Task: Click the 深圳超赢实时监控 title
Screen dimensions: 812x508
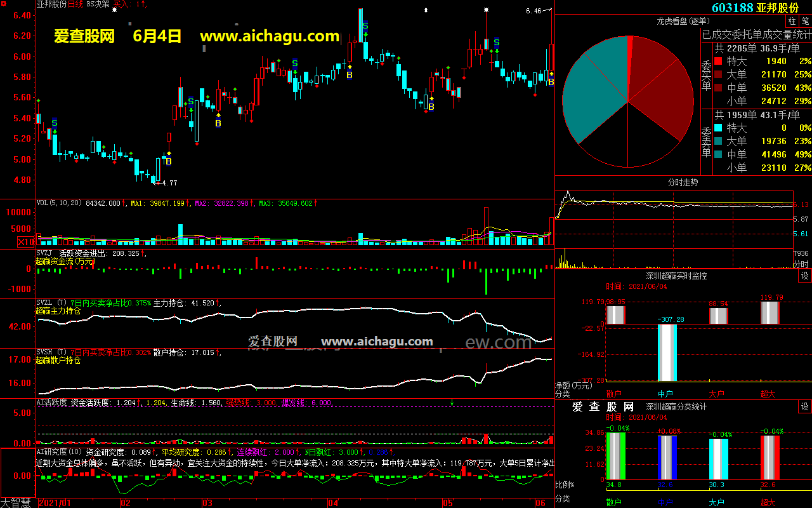Action: [x=676, y=276]
